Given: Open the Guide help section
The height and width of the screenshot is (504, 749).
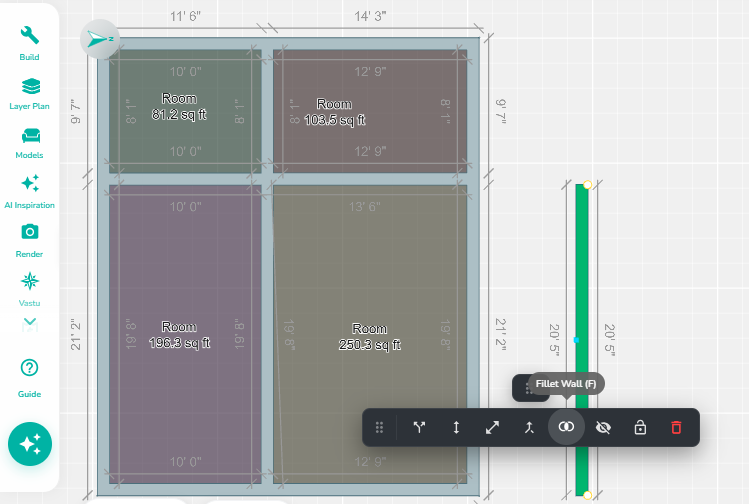Looking at the screenshot, I should (x=29, y=378).
